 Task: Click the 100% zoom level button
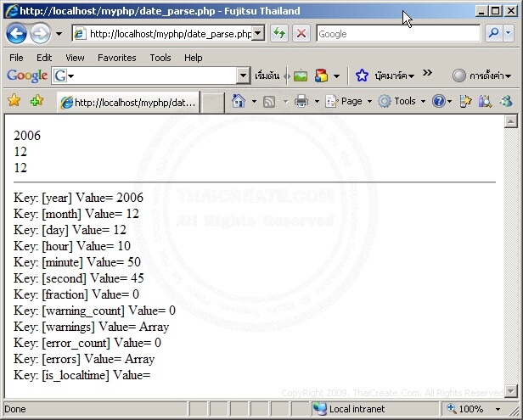tap(465, 409)
